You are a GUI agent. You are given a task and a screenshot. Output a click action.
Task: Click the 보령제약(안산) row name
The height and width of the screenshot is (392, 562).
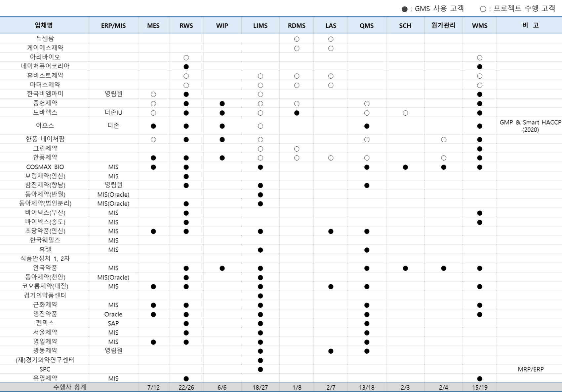45,176
